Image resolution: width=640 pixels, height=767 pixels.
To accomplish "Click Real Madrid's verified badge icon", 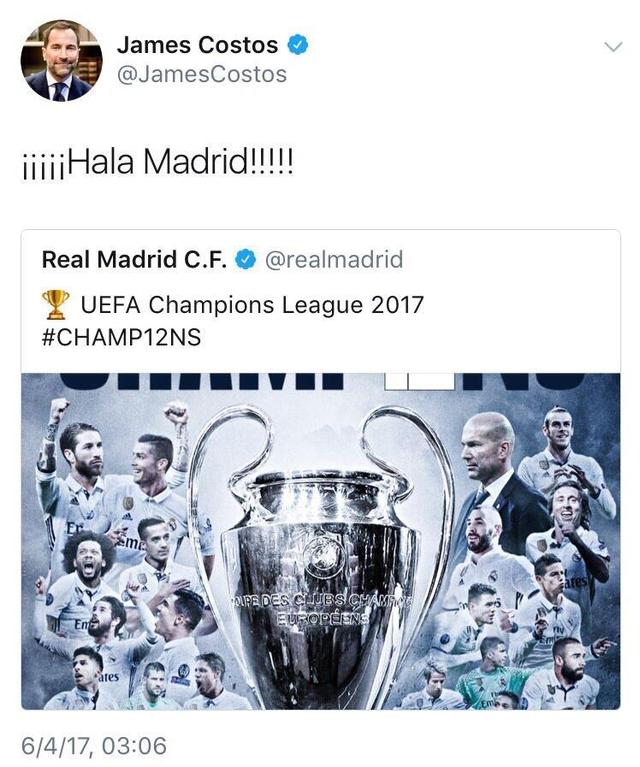I will (246, 259).
